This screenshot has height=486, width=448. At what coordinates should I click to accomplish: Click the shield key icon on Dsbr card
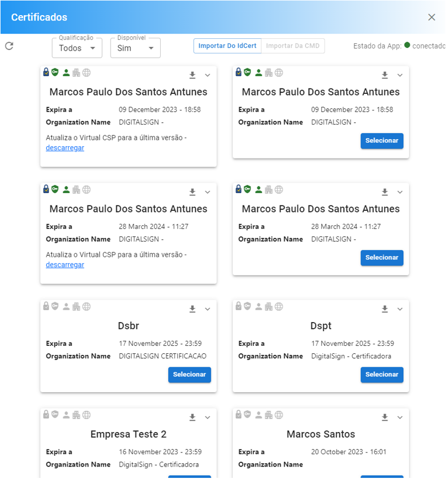[55, 306]
